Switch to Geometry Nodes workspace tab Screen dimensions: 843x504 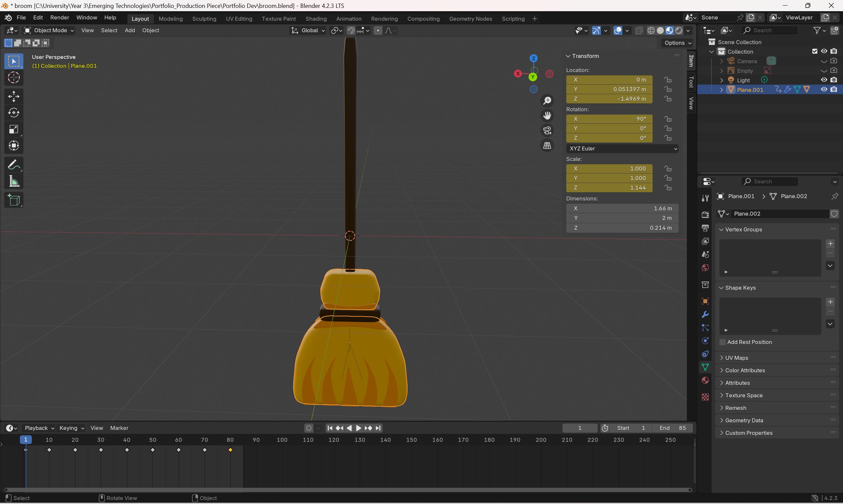pyautogui.click(x=471, y=19)
